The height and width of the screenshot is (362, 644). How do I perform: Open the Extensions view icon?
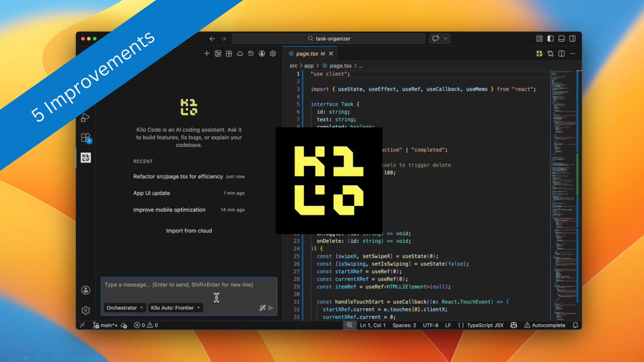86,137
